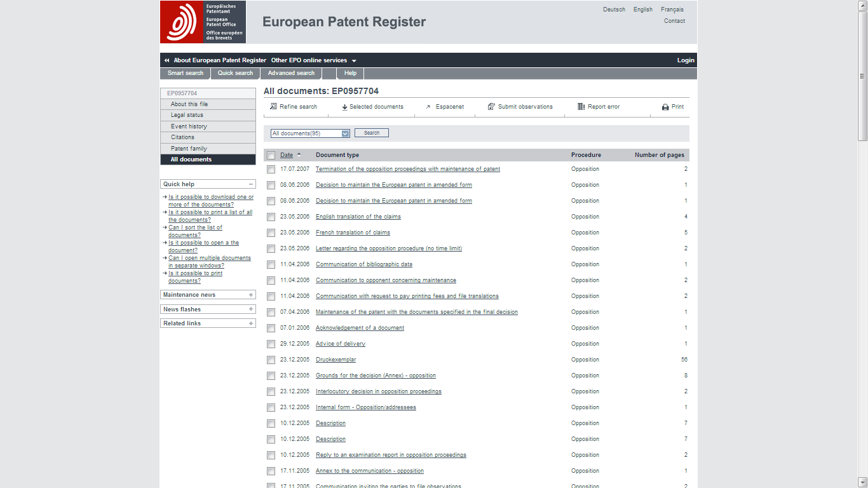Click the double-arrow icon before About European Patent Register

pos(166,60)
